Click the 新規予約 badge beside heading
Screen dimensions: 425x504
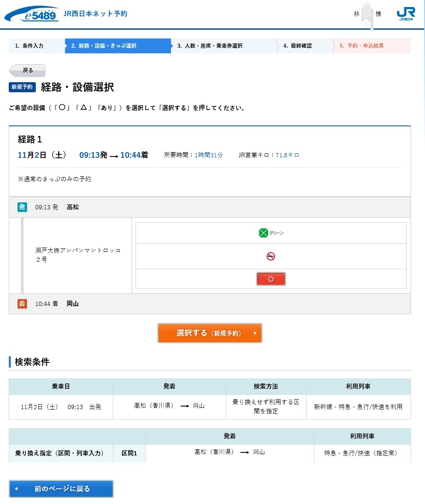click(22, 87)
